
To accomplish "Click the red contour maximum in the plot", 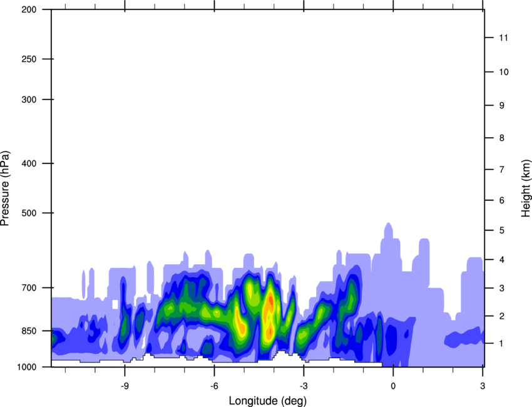I will tap(270, 301).
